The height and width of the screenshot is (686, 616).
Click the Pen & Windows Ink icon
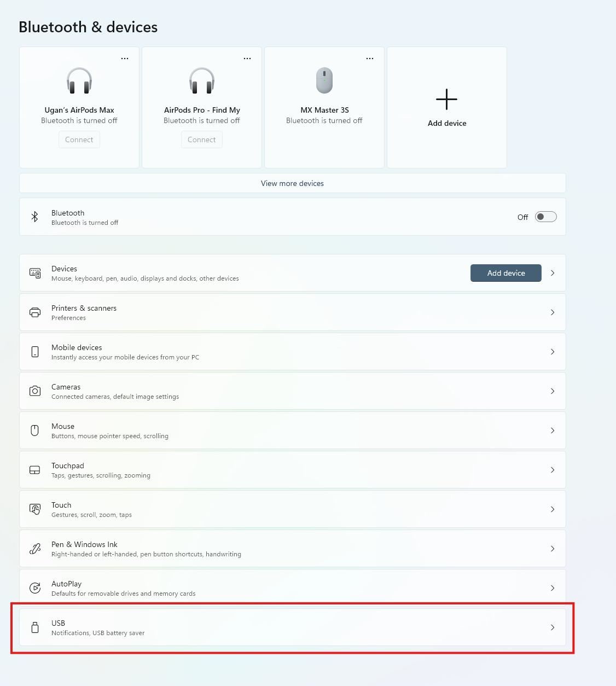(x=35, y=549)
